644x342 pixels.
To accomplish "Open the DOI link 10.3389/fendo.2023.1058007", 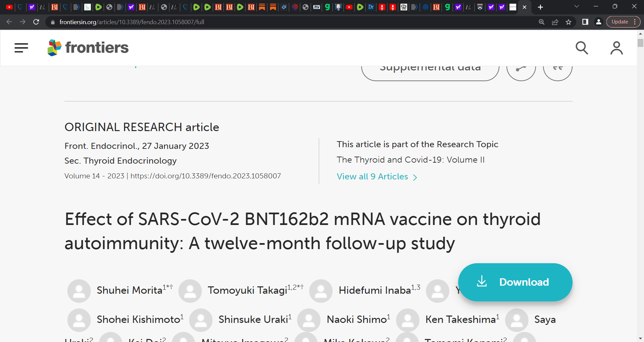I will (206, 176).
